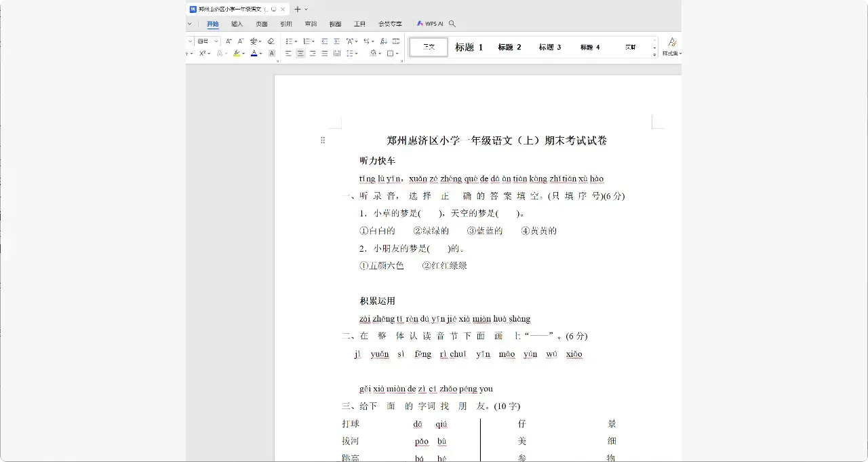Toggle center paragraph alignment

click(300, 54)
